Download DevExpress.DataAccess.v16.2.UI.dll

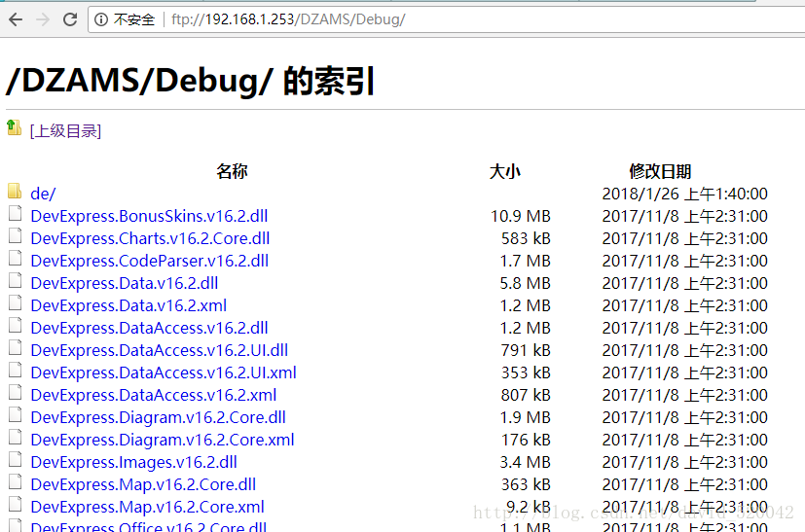coord(160,350)
